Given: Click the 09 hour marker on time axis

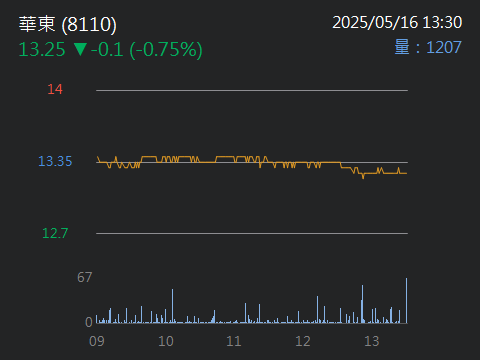Looking at the screenshot, I should pyautogui.click(x=97, y=341).
